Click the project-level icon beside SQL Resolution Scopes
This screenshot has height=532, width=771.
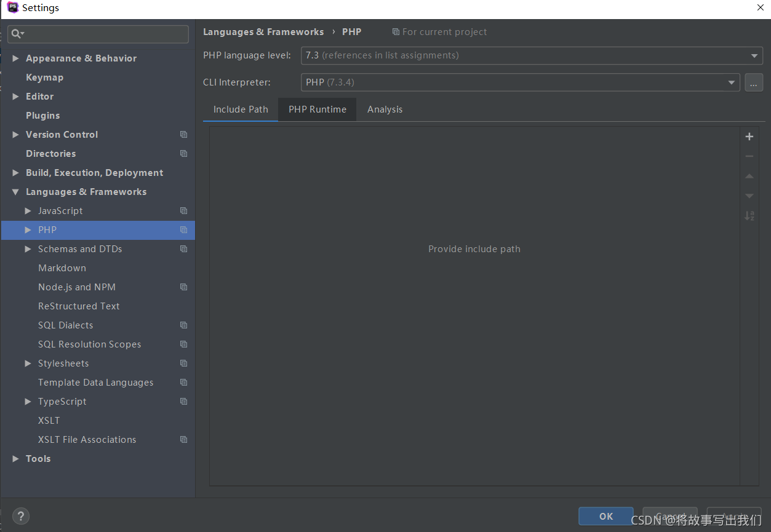coord(183,344)
